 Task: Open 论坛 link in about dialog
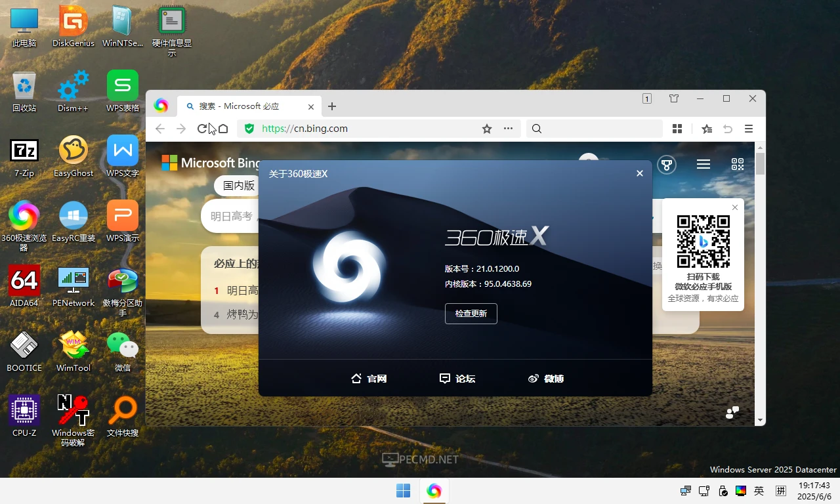(457, 379)
